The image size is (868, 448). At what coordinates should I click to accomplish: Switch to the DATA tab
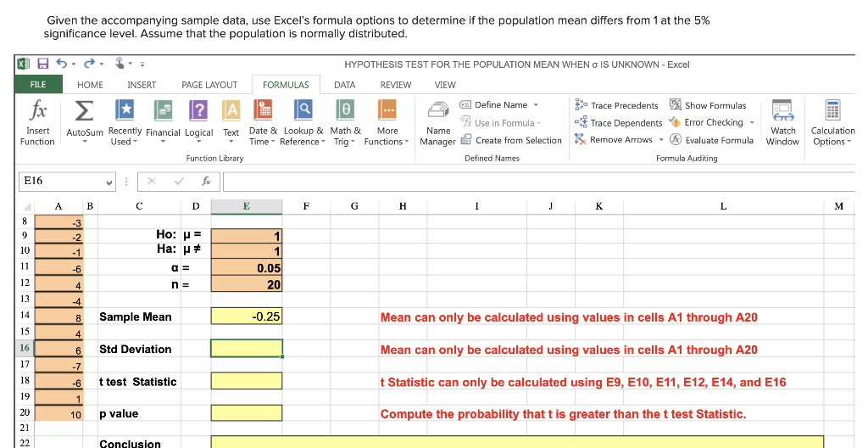344,85
